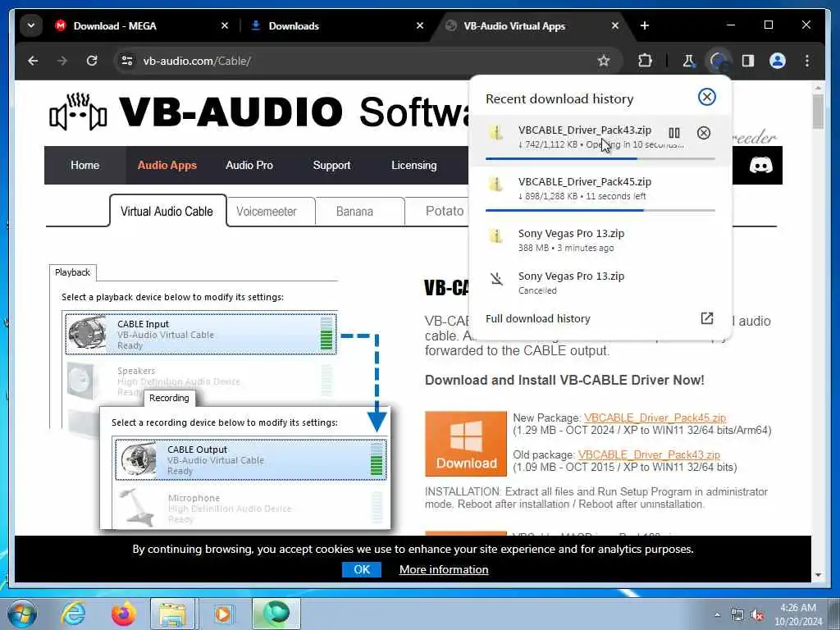Expand the tab search dropdown
This screenshot has height=630, width=840.
31,25
